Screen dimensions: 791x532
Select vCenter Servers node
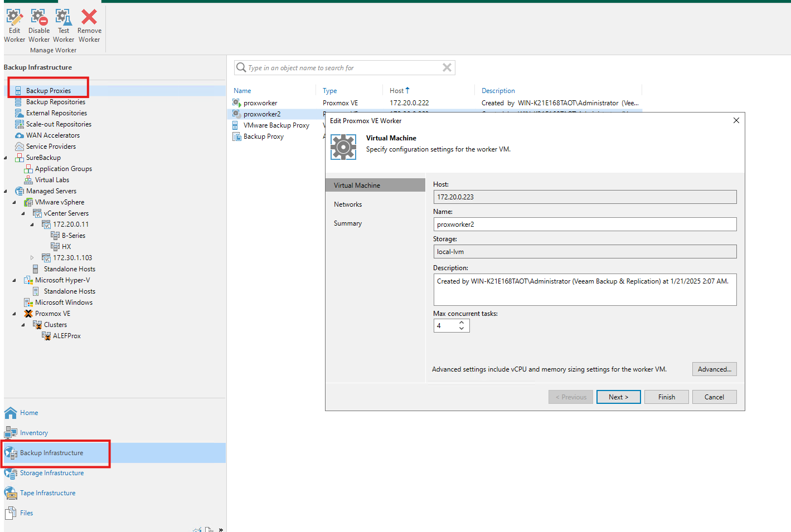[x=66, y=213]
